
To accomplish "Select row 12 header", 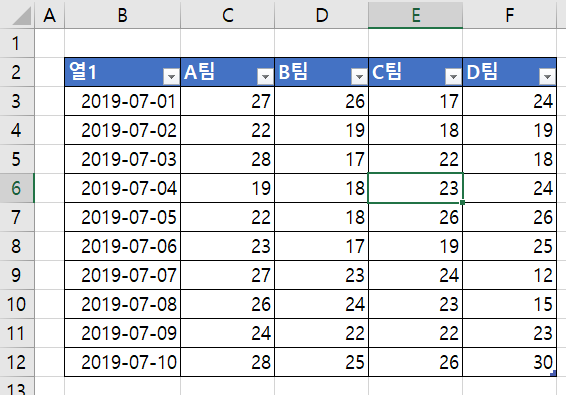I will tap(17, 362).
